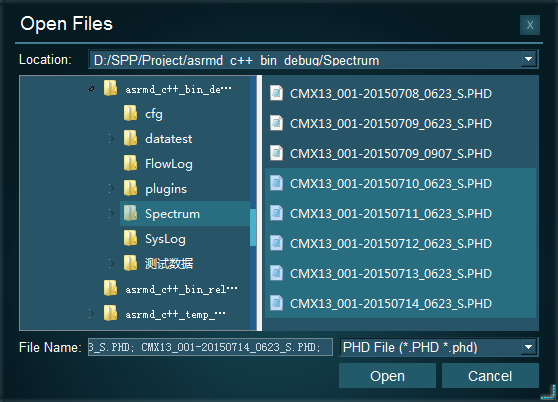The width and height of the screenshot is (558, 402).
Task: Click the file icon of CMX13_001-20150708_0623_S.PHD
Action: tap(277, 93)
